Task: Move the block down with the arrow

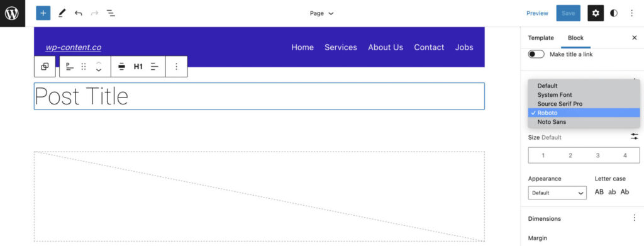Action: (x=99, y=70)
